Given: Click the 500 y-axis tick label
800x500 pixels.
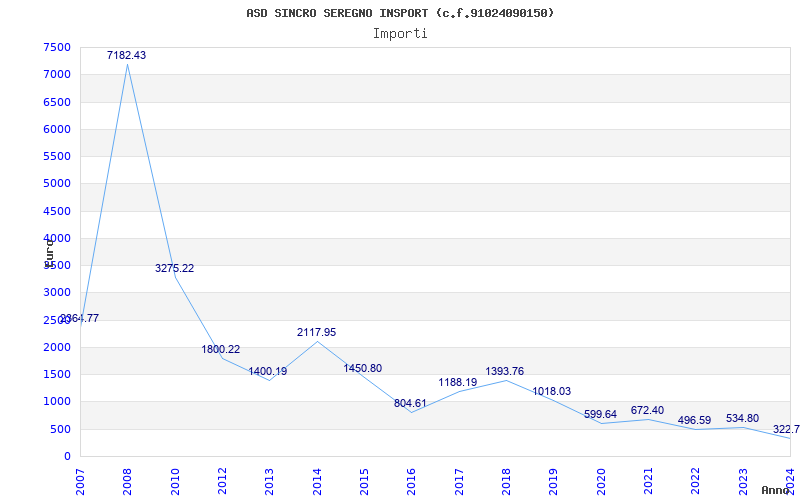Looking at the screenshot, I should (61, 429).
